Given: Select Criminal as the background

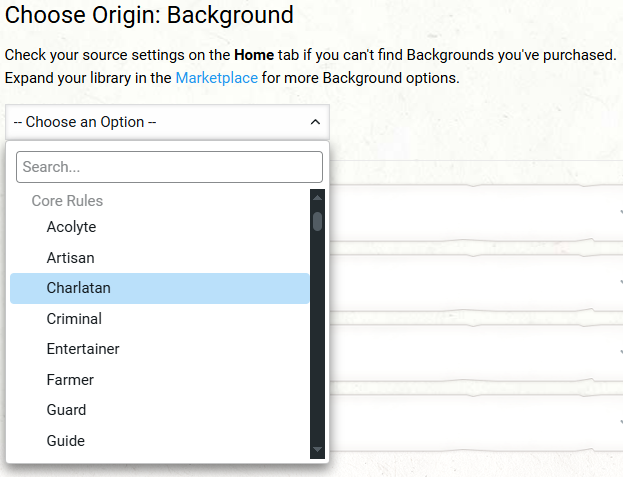Looking at the screenshot, I should coord(74,319).
